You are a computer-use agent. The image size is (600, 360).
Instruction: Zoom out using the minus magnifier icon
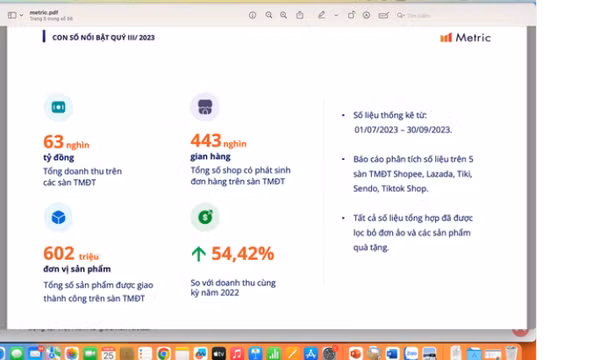[269, 15]
